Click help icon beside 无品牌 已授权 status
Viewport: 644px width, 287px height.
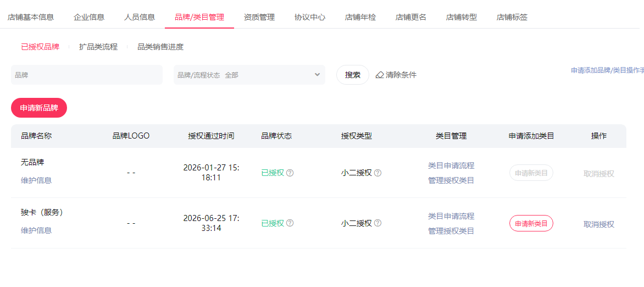click(x=290, y=173)
